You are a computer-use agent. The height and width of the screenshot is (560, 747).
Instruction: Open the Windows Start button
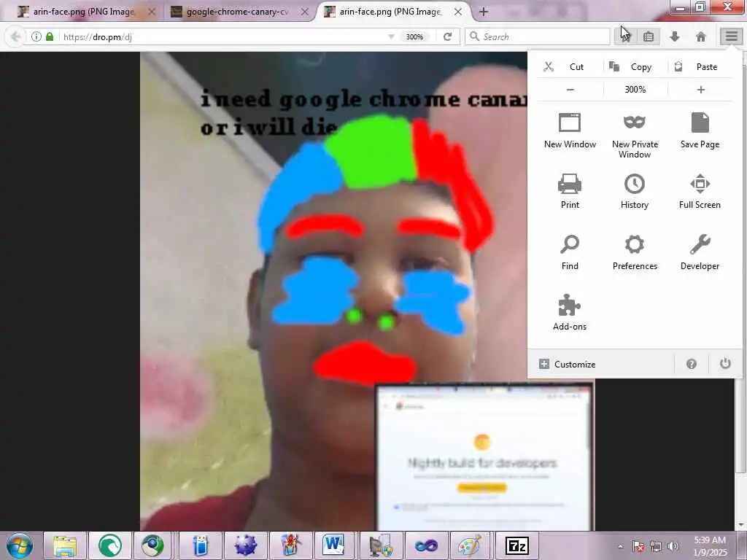(x=20, y=545)
